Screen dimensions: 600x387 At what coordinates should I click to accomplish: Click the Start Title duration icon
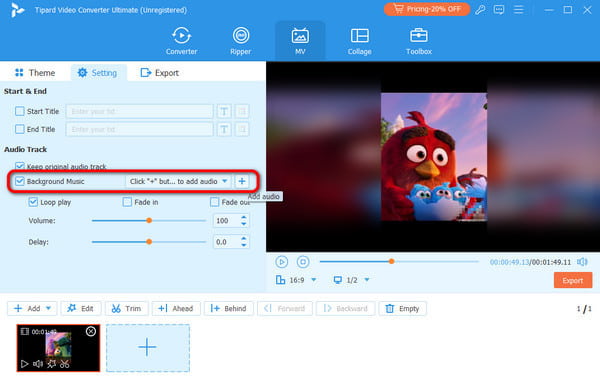click(x=242, y=111)
